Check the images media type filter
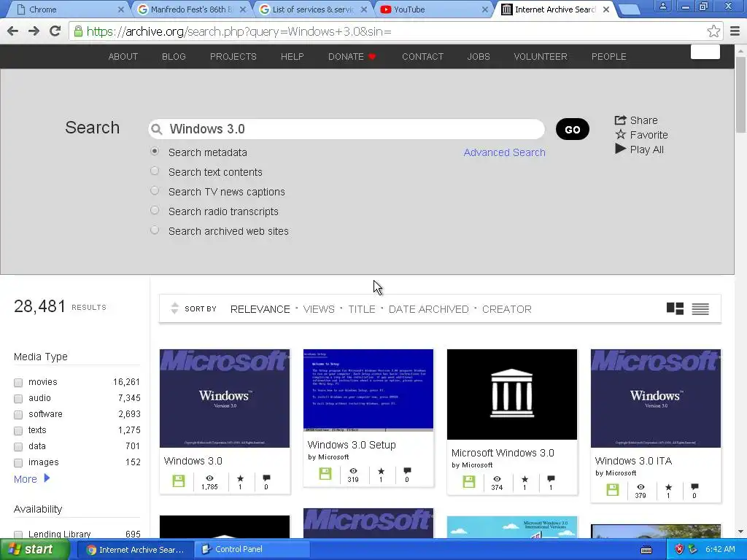The width and height of the screenshot is (747, 560). (18, 463)
